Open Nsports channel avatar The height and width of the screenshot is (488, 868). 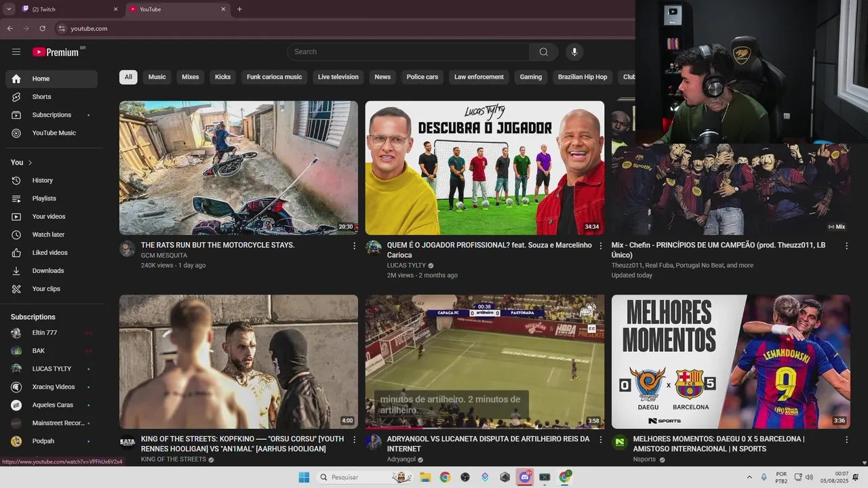620,443
